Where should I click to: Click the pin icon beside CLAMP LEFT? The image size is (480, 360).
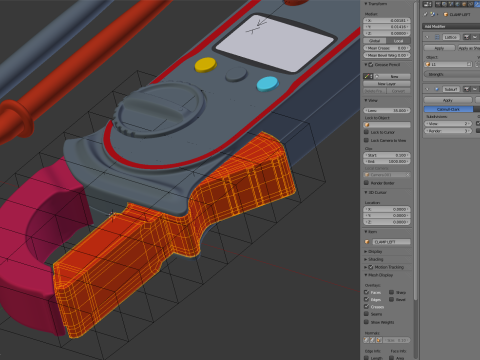click(426, 14)
